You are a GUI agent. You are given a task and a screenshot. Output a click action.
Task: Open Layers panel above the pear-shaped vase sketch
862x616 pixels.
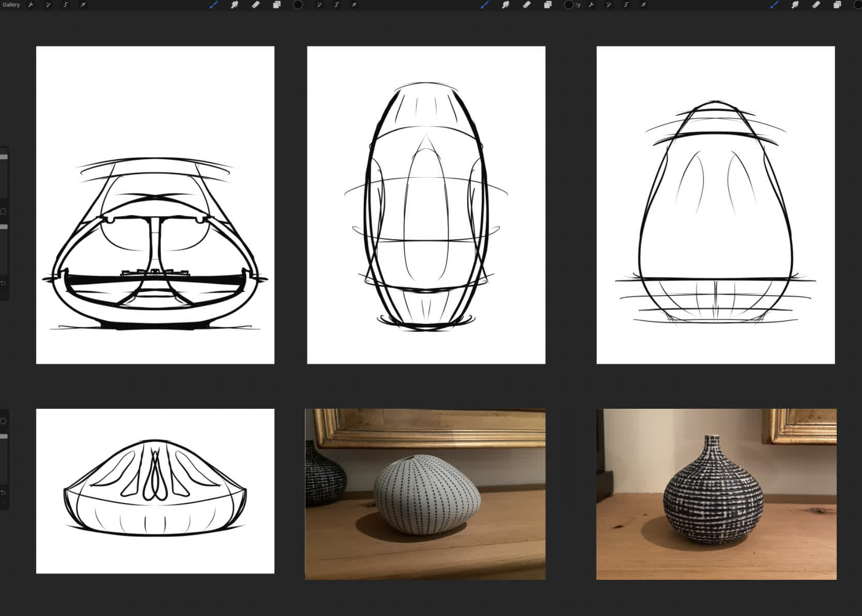click(837, 5)
